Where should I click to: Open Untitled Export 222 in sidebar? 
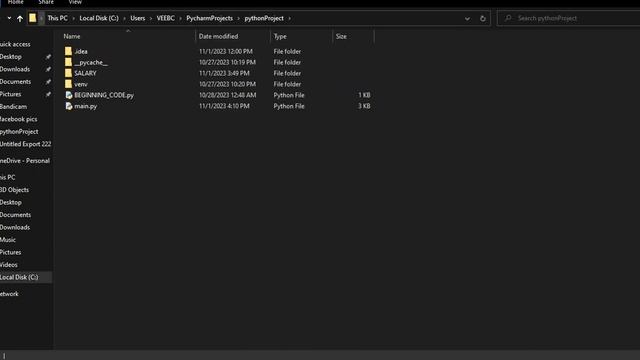25,144
